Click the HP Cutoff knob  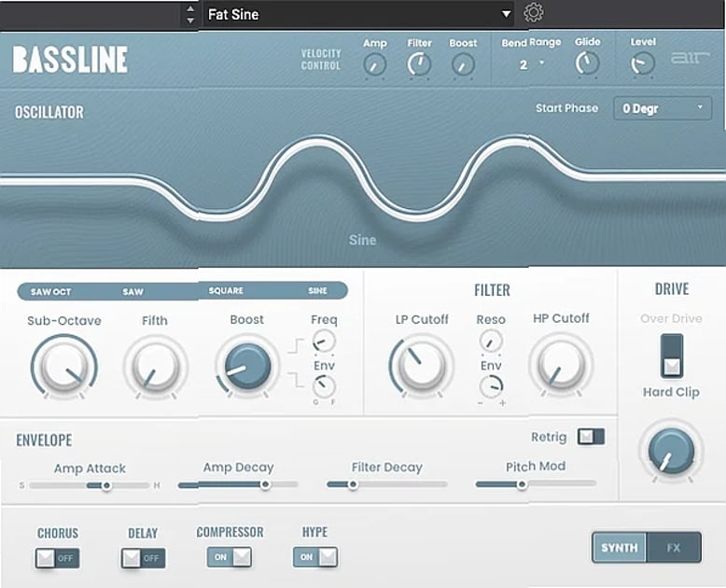point(561,365)
